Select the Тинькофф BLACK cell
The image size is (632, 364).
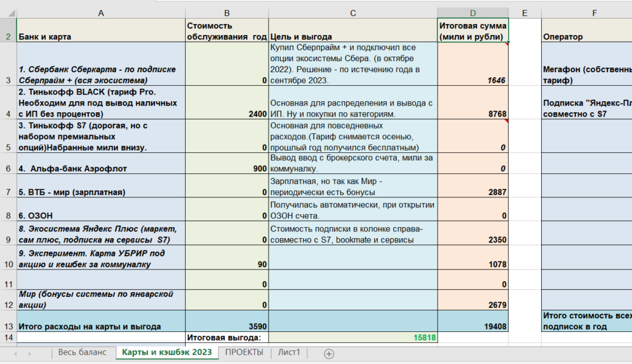tap(101, 102)
